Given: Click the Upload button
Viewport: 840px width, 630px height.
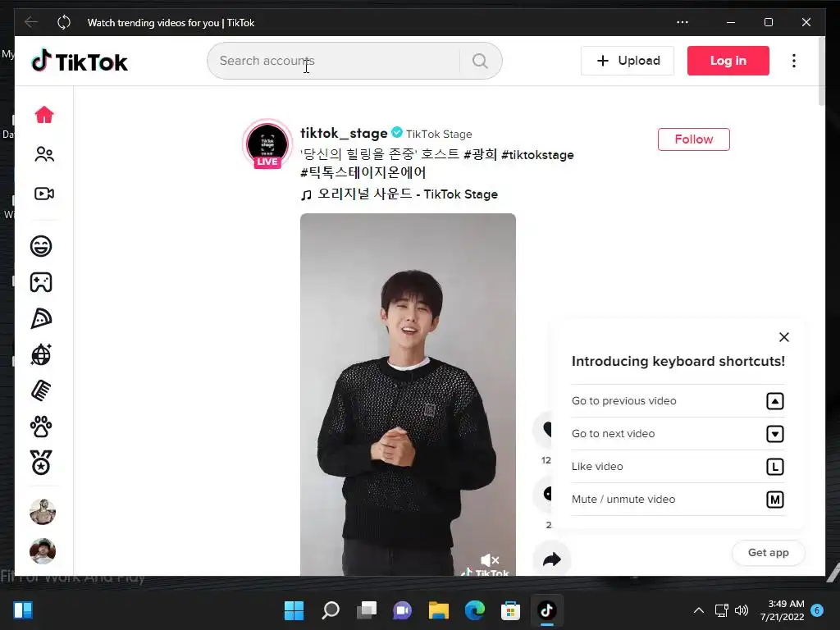Looking at the screenshot, I should coord(628,61).
